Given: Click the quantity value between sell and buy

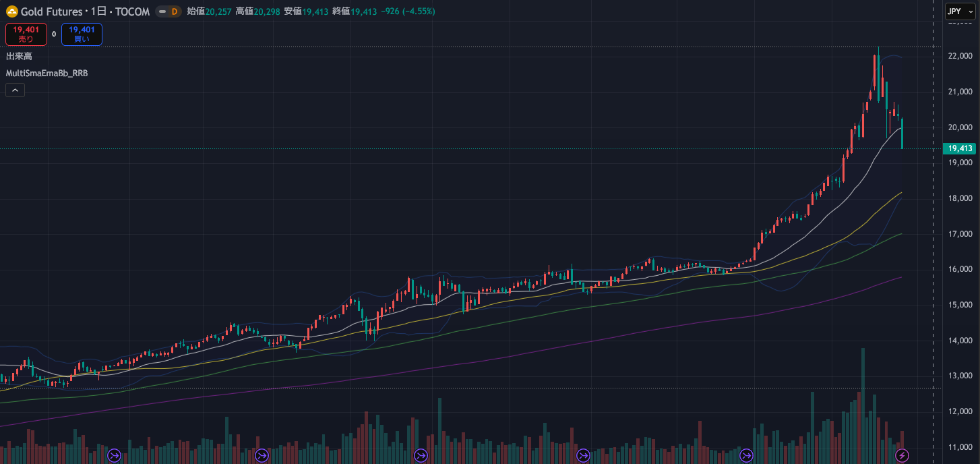Looking at the screenshot, I should (54, 34).
